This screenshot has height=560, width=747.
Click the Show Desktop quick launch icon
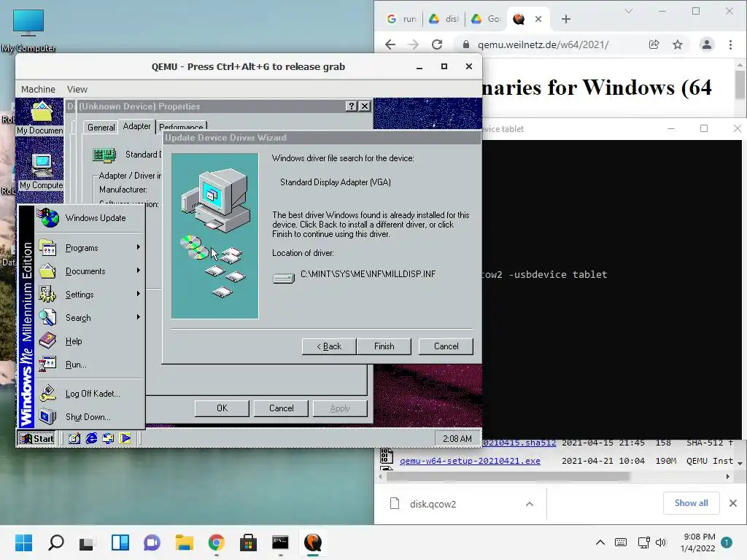[x=74, y=438]
